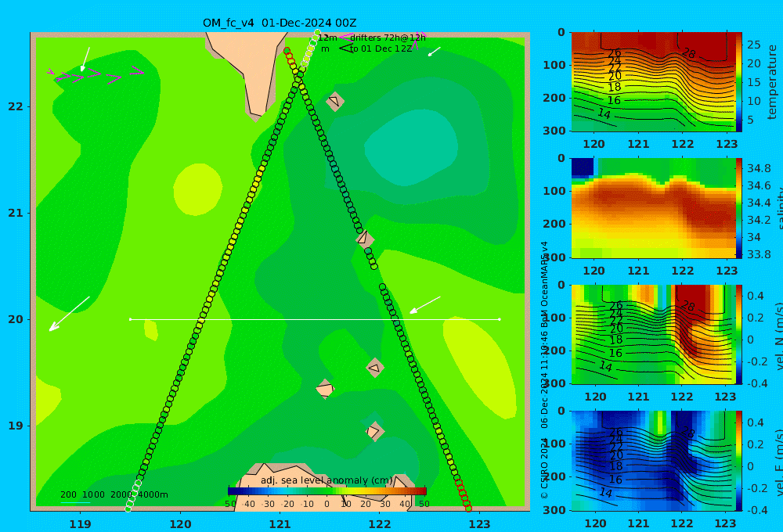The image size is (783, 532).
Task: Click the 33.8 tick on the salinity color bar
Action: [x=759, y=254]
